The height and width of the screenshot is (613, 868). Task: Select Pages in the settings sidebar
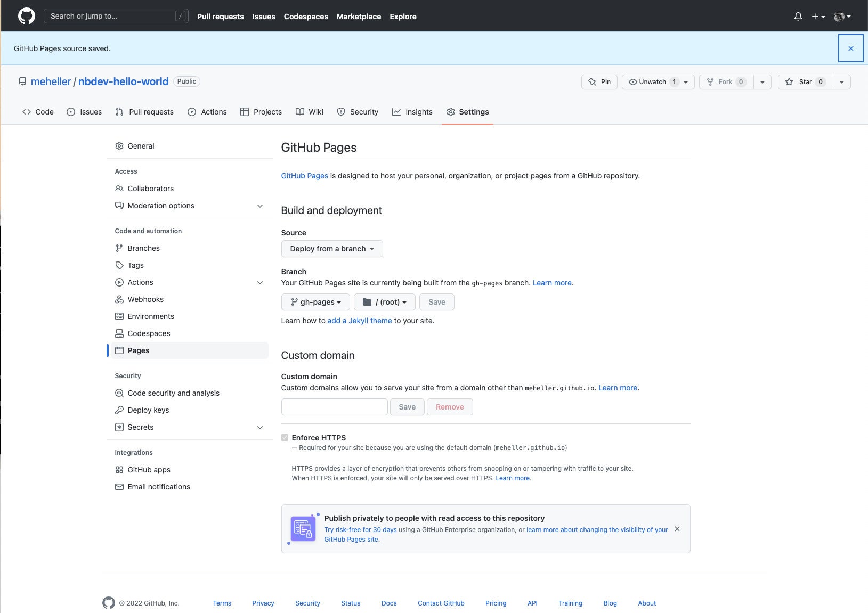click(190, 350)
